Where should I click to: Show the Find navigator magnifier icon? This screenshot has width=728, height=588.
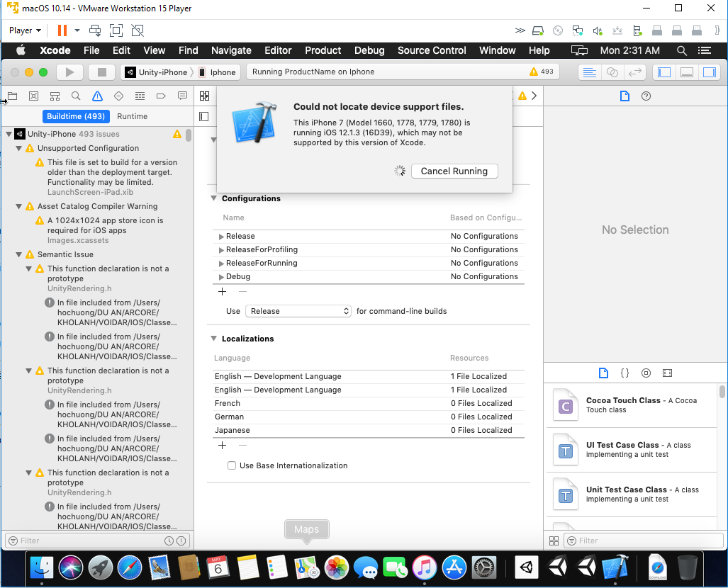(x=76, y=96)
